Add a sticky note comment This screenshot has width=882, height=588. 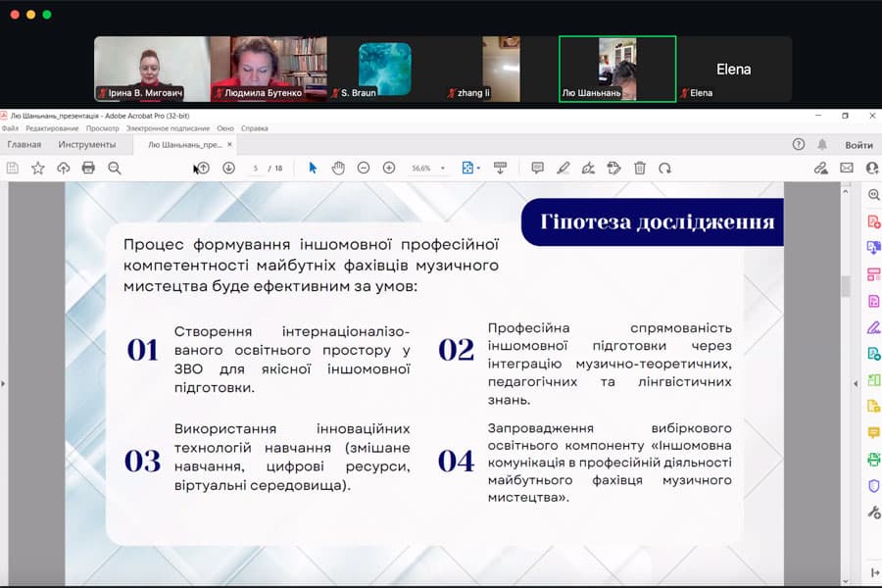click(537, 168)
